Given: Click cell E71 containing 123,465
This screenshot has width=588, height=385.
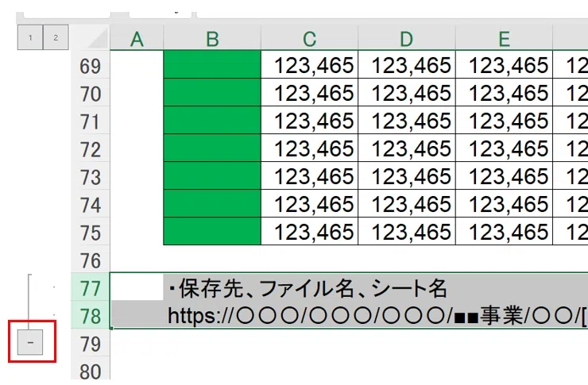Looking at the screenshot, I should pos(504,120).
